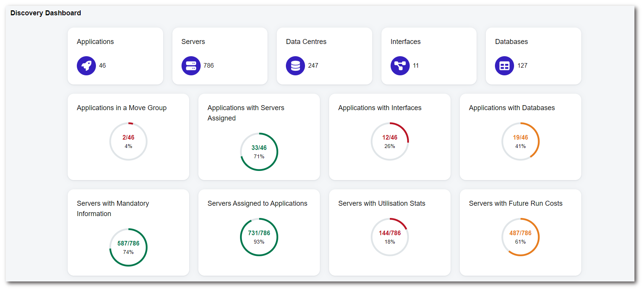
Task: Click the 587/786 mandatory information ring
Action: coord(128,247)
